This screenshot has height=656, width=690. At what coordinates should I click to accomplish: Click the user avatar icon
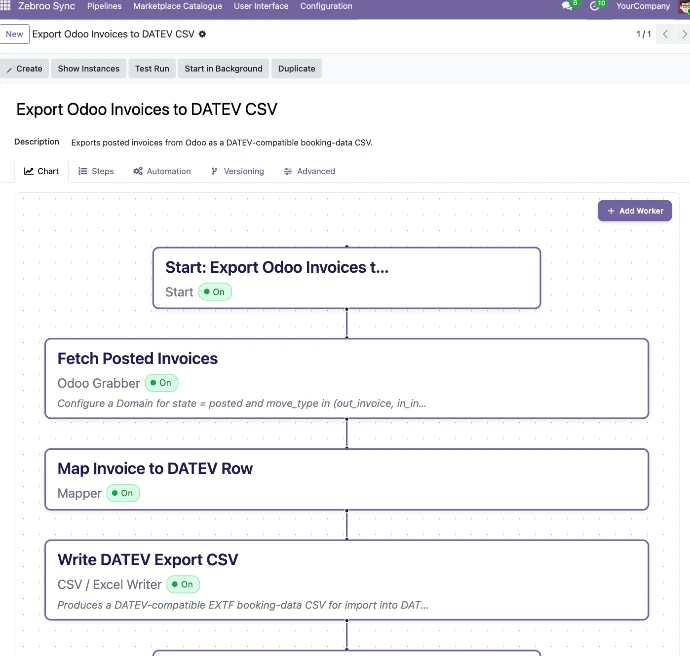[685, 7]
